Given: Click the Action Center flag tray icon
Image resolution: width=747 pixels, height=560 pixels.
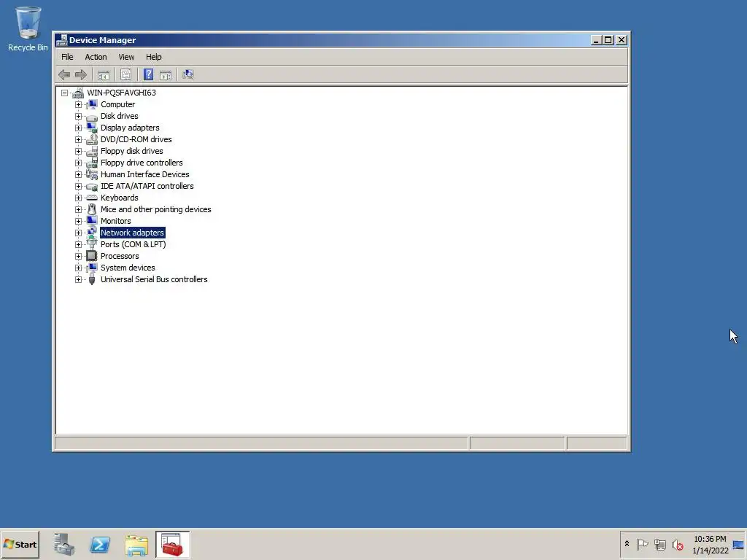Looking at the screenshot, I should (642, 544).
